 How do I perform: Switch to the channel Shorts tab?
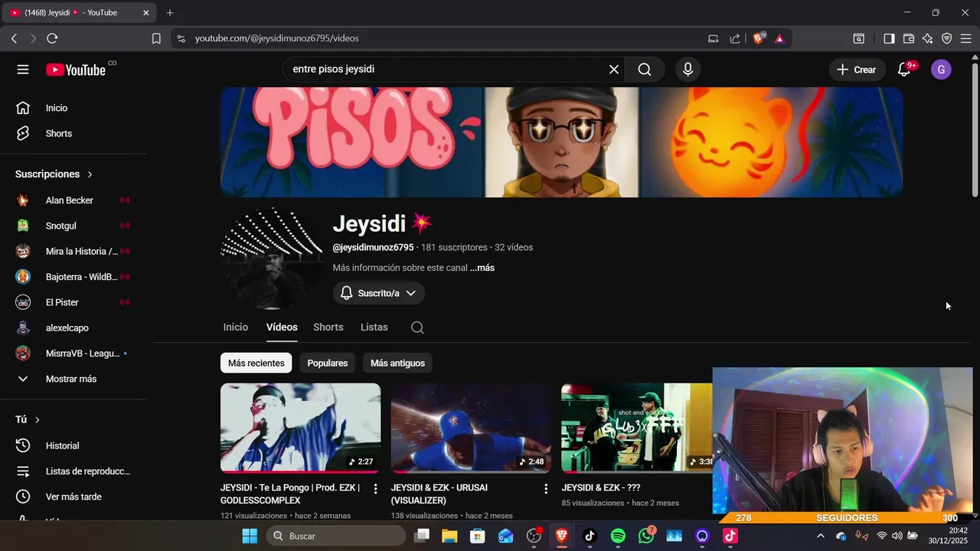tap(328, 328)
